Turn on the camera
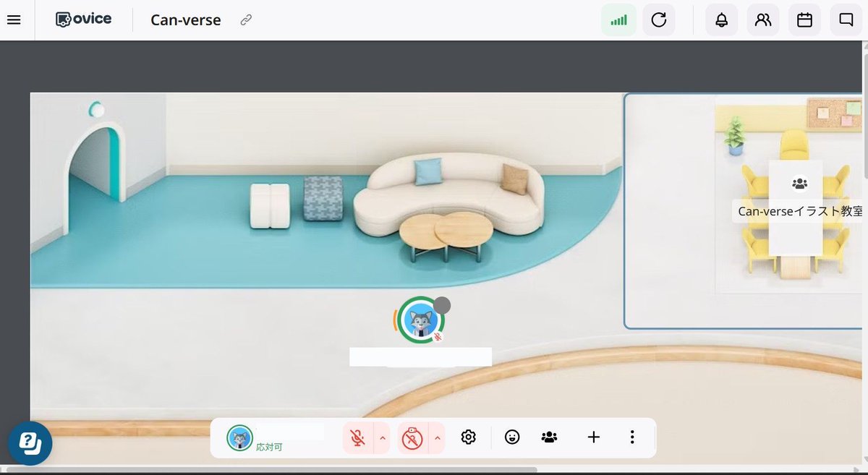 412,437
